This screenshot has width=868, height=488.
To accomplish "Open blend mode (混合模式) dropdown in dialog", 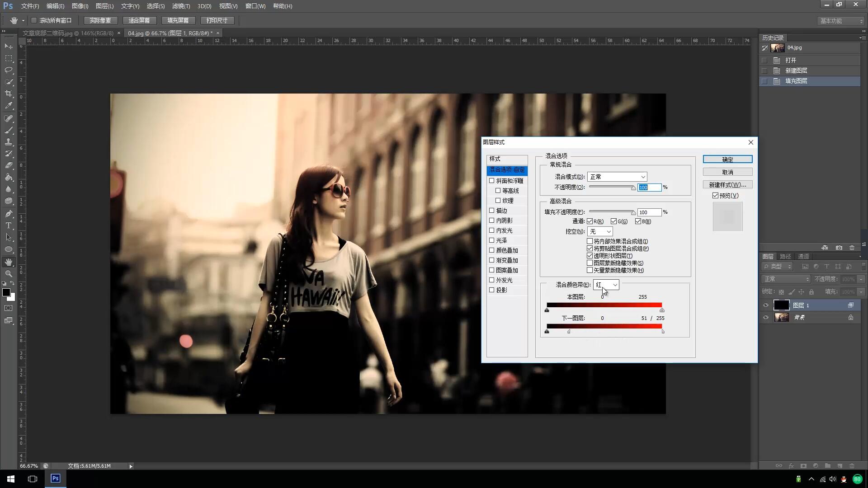I will pos(617,177).
